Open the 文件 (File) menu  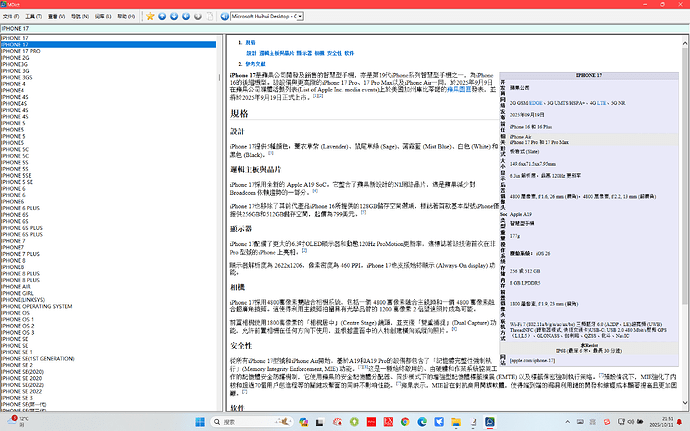[x=12, y=17]
